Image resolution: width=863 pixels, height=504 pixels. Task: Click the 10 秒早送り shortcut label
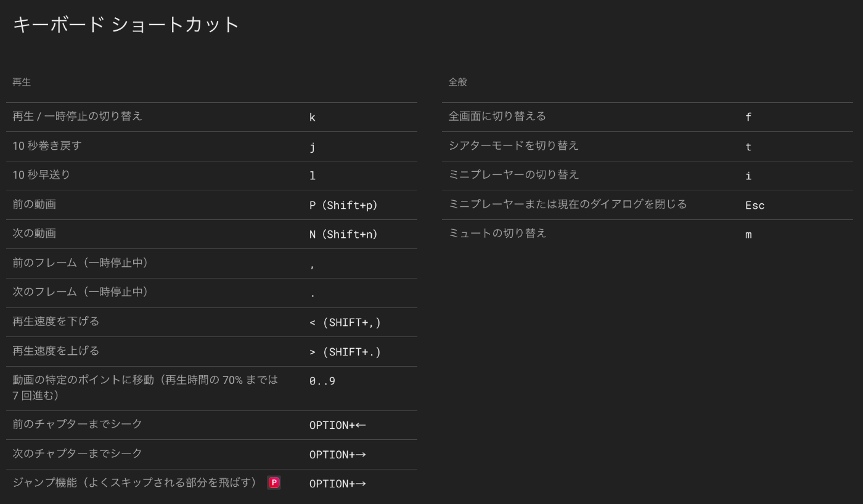[41, 175]
